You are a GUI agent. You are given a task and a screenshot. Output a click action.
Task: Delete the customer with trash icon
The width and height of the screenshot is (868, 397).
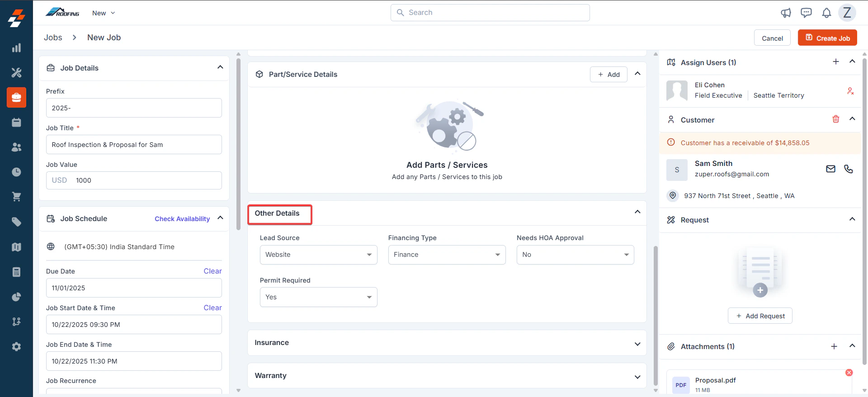pyautogui.click(x=836, y=119)
